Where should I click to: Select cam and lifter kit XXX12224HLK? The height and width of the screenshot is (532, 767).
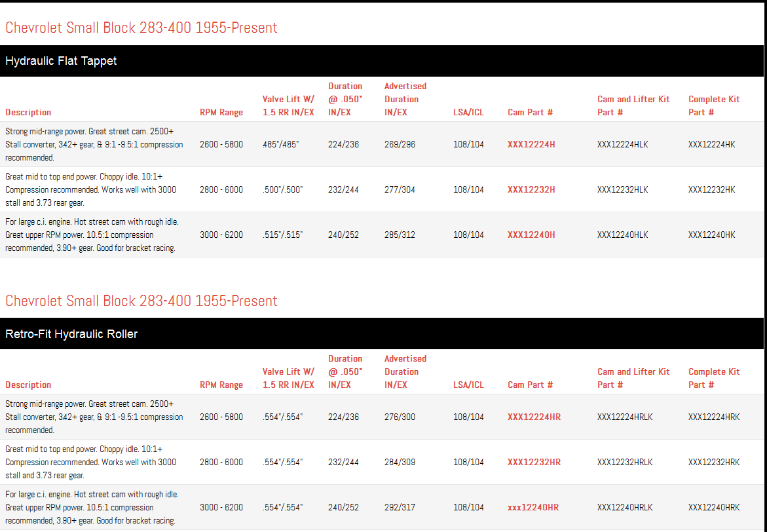[622, 144]
